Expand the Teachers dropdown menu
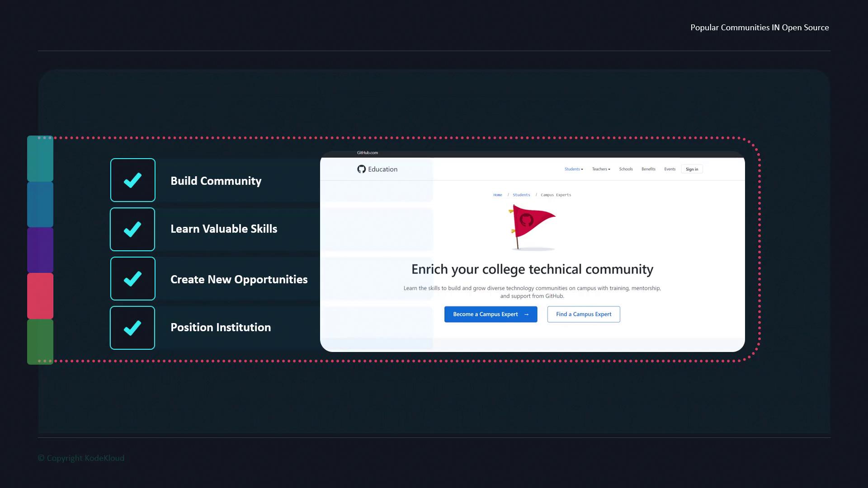 601,169
